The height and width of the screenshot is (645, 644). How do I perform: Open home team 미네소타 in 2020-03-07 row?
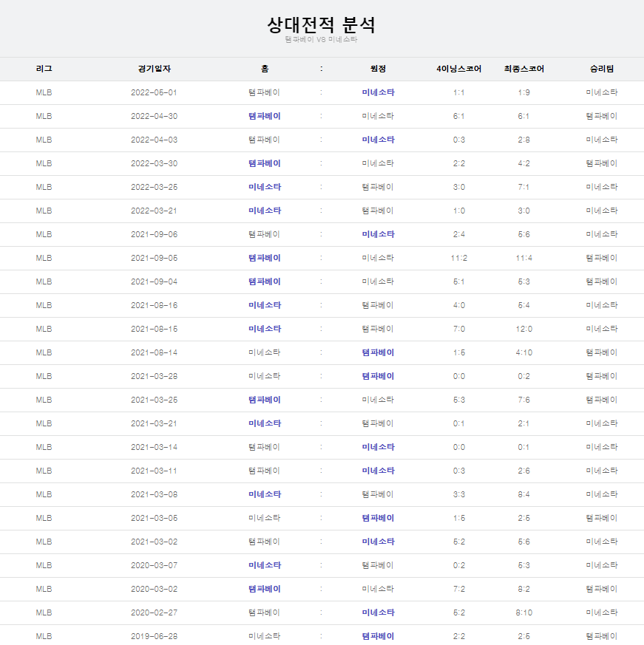pos(265,566)
